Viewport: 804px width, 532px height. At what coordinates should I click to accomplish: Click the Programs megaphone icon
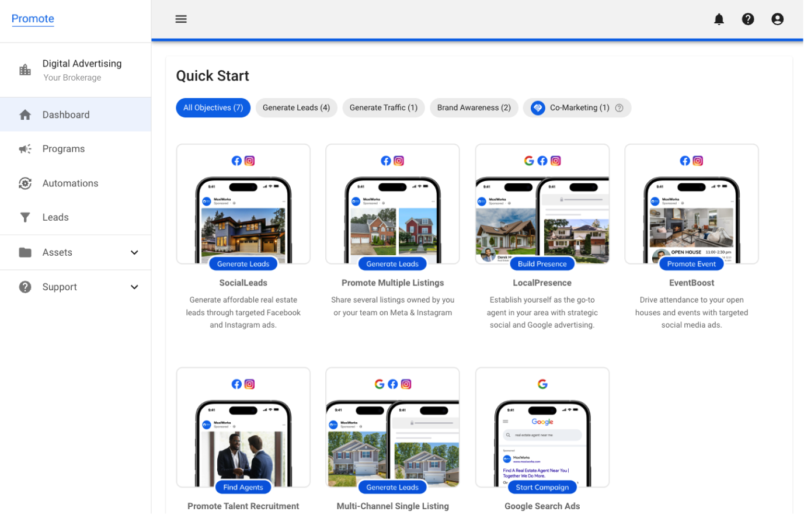[x=25, y=148]
